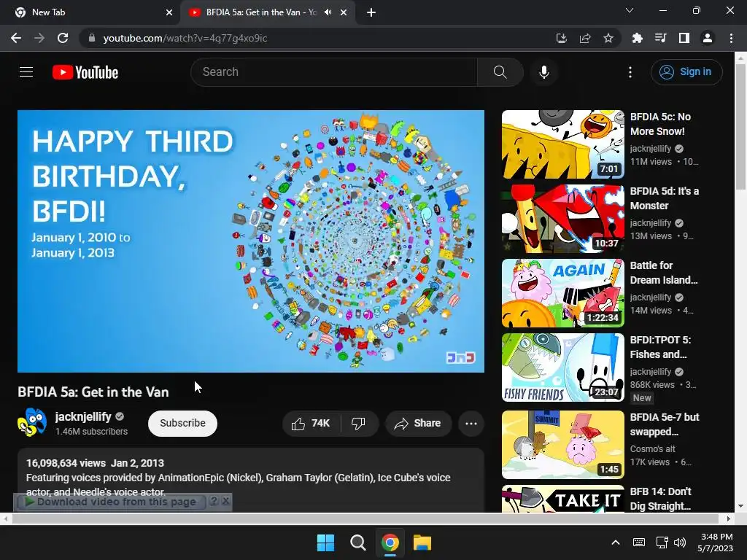Mute tab via speaker icon on tab

click(328, 12)
